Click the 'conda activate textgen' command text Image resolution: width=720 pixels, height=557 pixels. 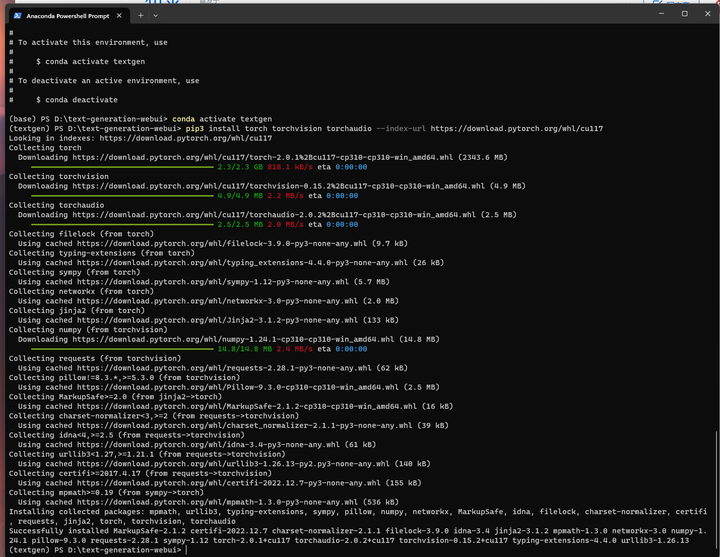click(x=222, y=119)
